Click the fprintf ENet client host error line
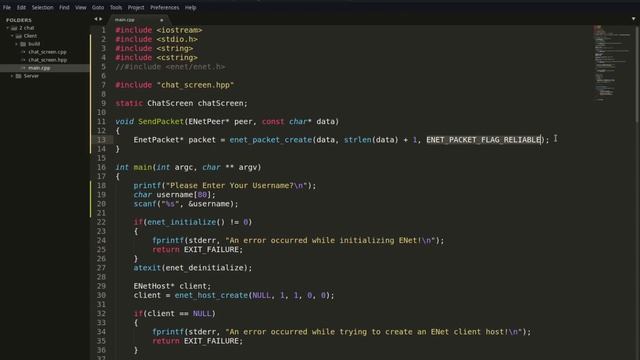 point(342,332)
